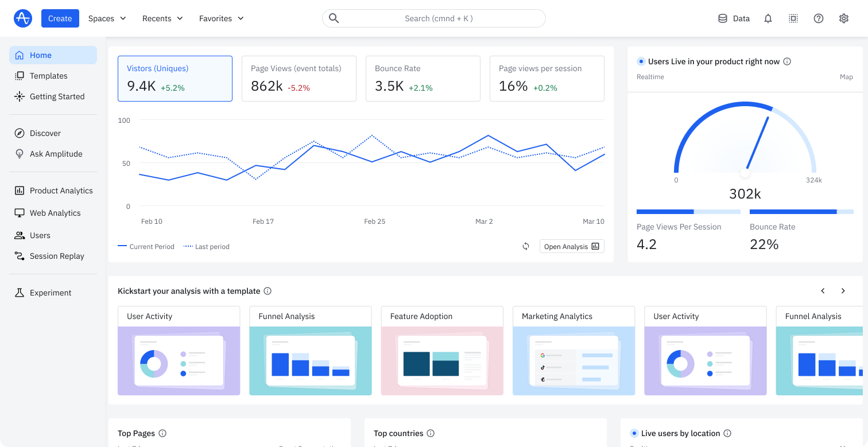Click info icon beside Kickstart your analysis
This screenshot has width=868, height=447.
(268, 291)
